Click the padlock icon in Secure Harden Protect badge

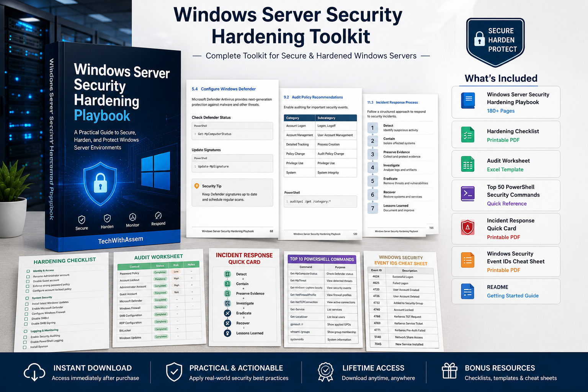(479, 39)
